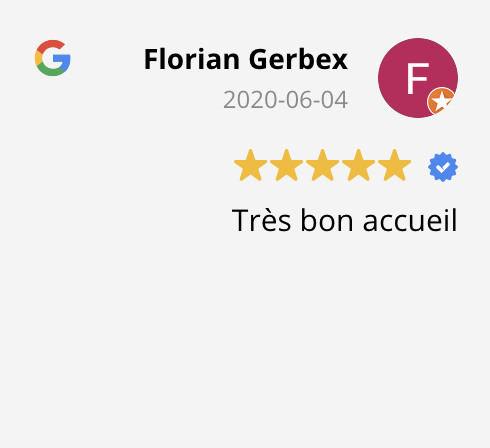Click the Google logo icon

(x=53, y=58)
